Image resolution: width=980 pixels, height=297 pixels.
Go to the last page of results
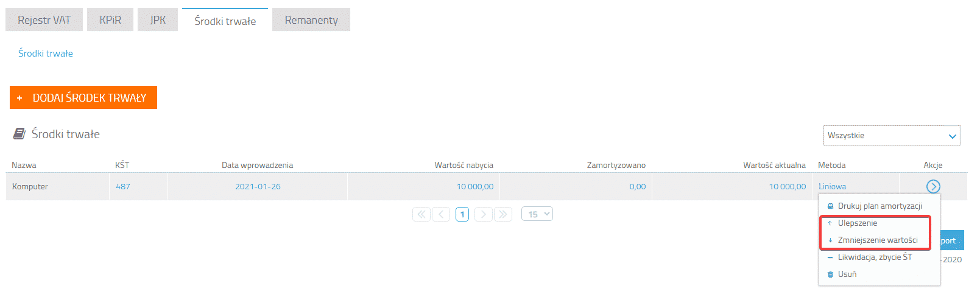coord(503,214)
